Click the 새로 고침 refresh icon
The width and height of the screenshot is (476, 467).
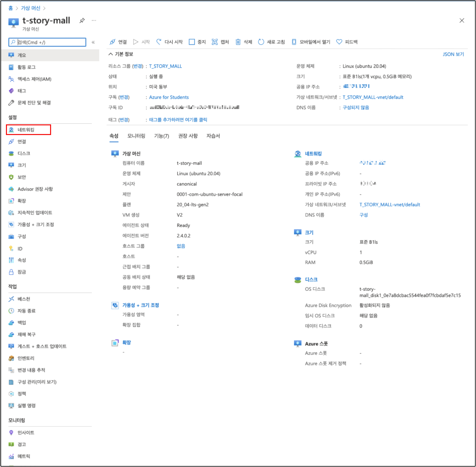pyautogui.click(x=261, y=42)
